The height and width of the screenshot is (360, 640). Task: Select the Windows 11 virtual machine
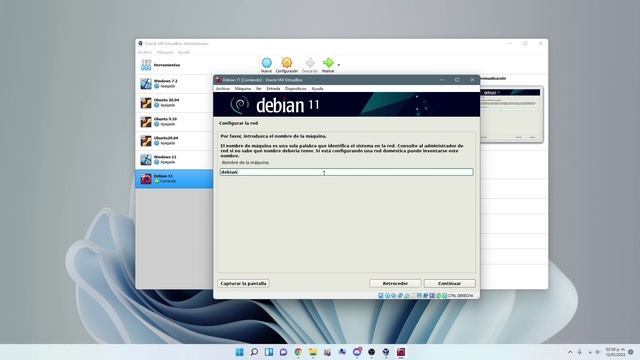174,160
